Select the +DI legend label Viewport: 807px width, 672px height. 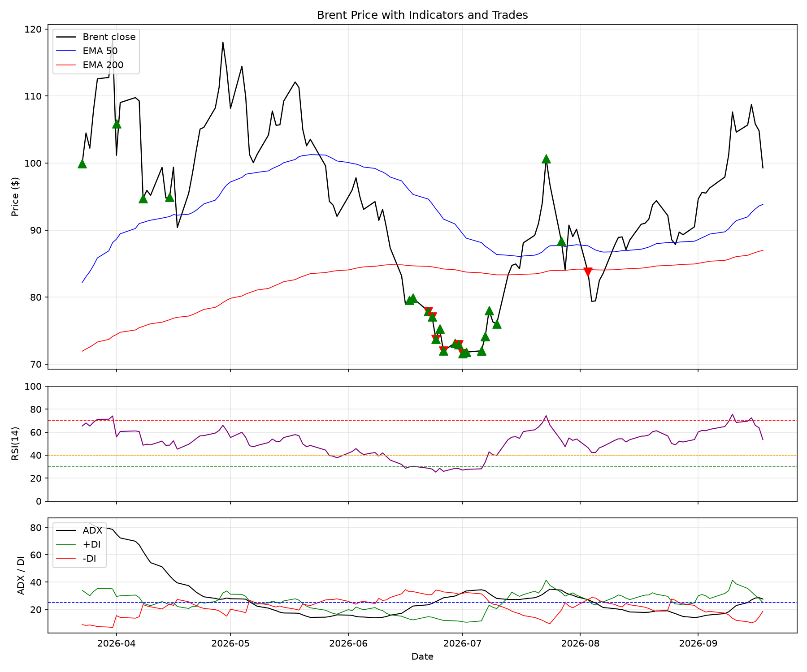tap(91, 545)
